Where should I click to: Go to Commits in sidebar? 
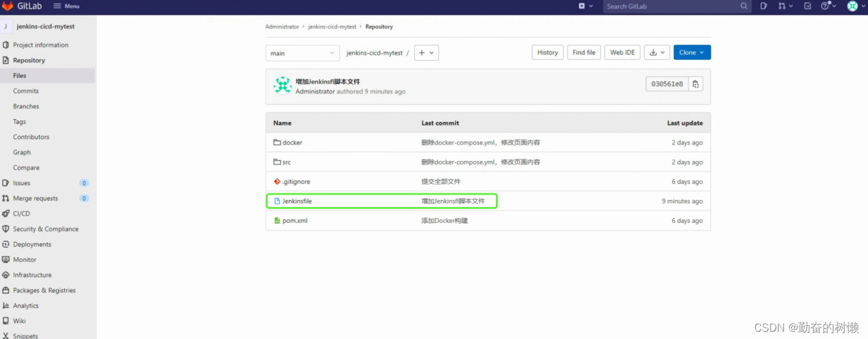[x=26, y=91]
